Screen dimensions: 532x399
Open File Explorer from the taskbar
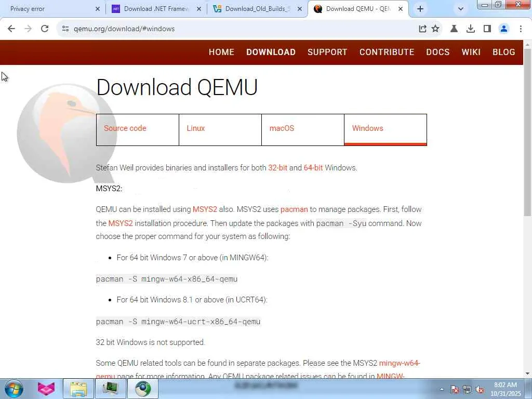point(78,389)
